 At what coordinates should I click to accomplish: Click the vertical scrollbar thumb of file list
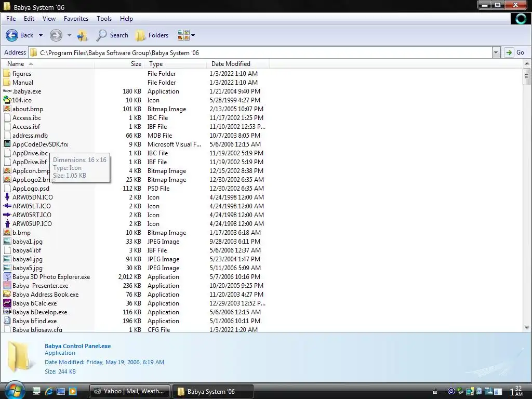527,76
